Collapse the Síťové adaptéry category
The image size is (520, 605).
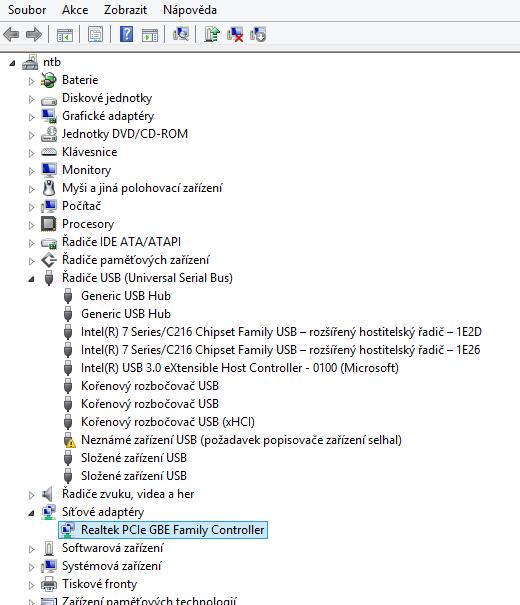[x=31, y=513]
